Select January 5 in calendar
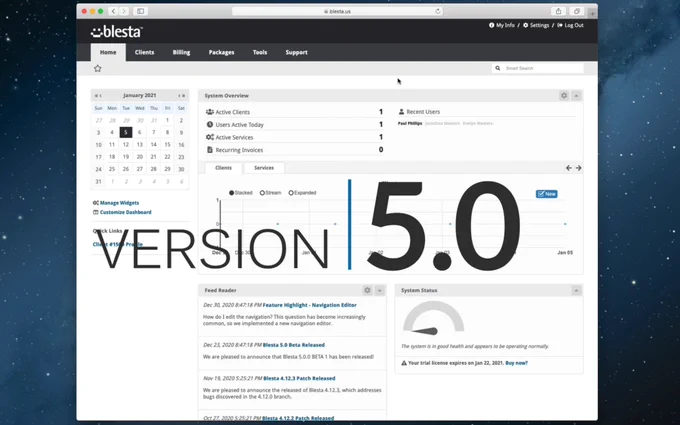 click(x=126, y=132)
